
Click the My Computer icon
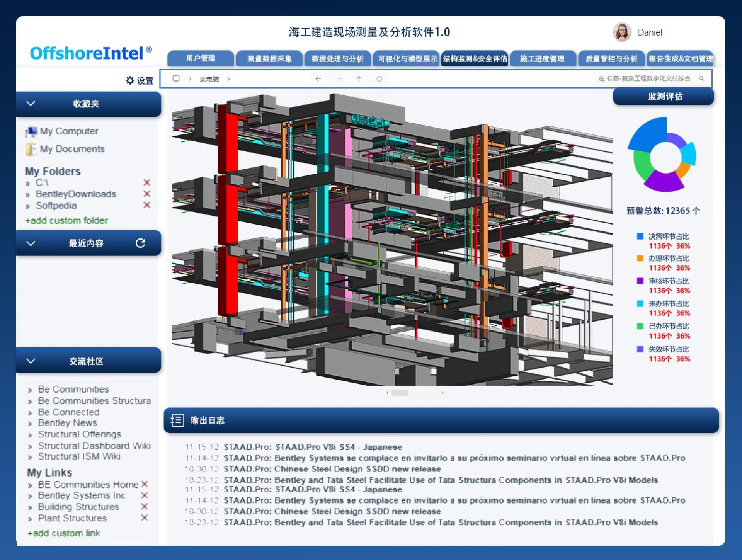(31, 131)
